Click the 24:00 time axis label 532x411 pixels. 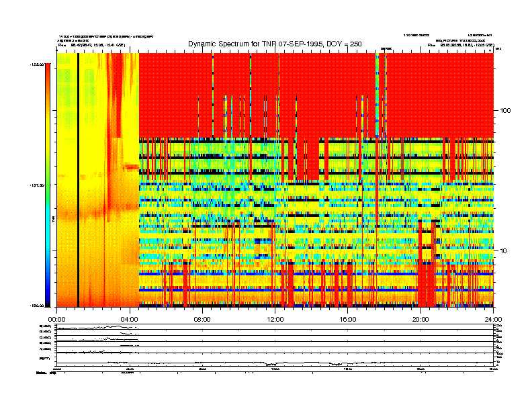tap(493, 319)
